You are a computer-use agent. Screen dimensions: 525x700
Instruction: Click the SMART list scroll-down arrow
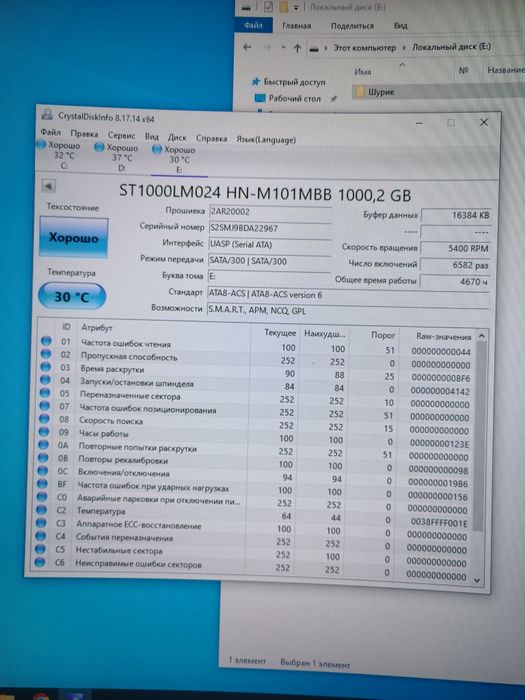coord(477,580)
